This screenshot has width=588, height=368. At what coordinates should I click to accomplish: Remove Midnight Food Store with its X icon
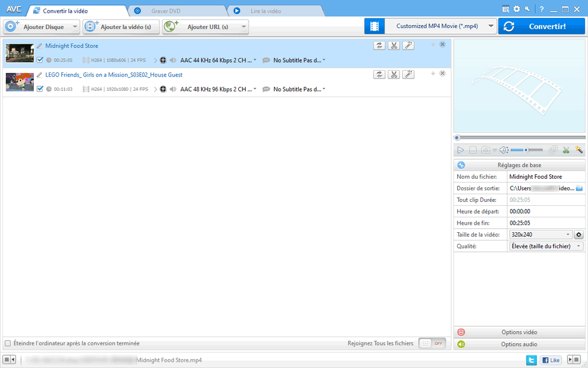(443, 44)
